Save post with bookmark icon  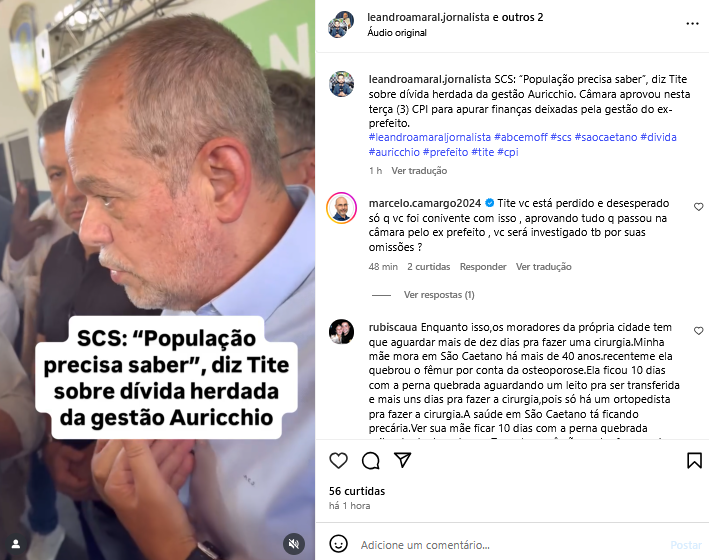(694, 460)
